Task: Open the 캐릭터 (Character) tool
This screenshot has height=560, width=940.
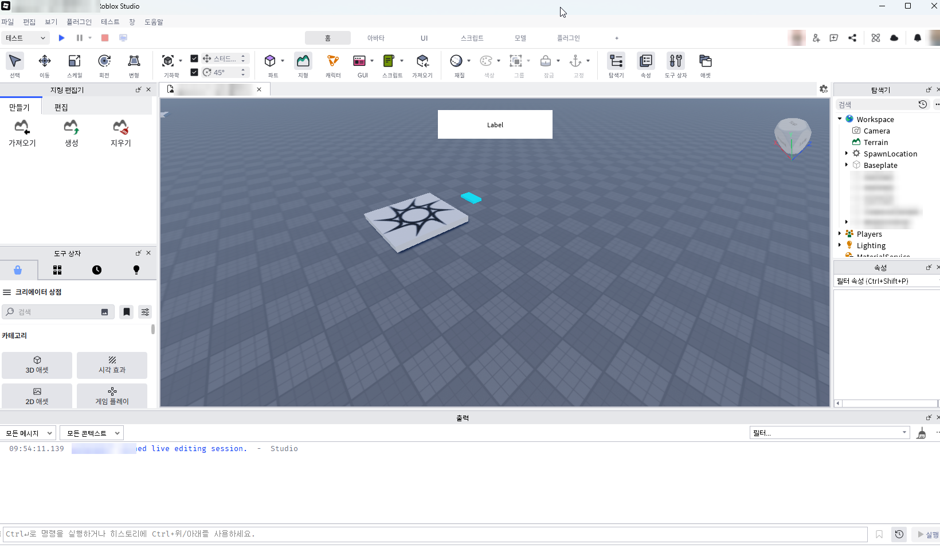Action: [x=333, y=65]
